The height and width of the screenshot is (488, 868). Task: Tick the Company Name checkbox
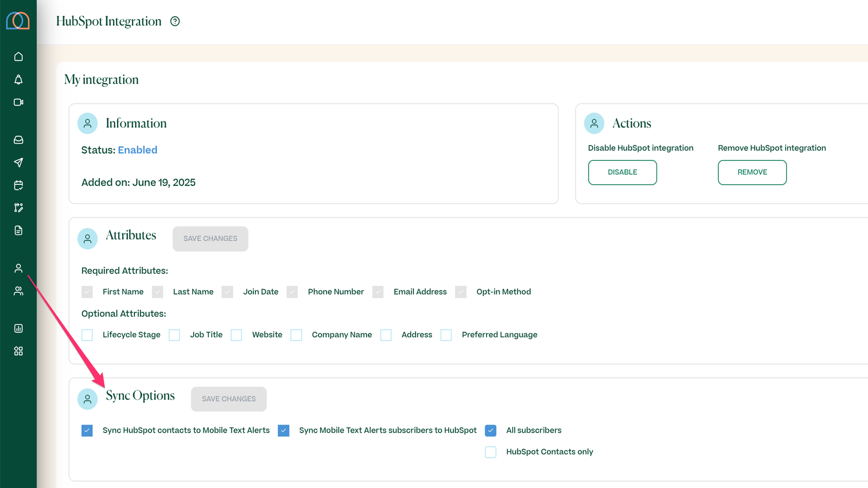[296, 335]
